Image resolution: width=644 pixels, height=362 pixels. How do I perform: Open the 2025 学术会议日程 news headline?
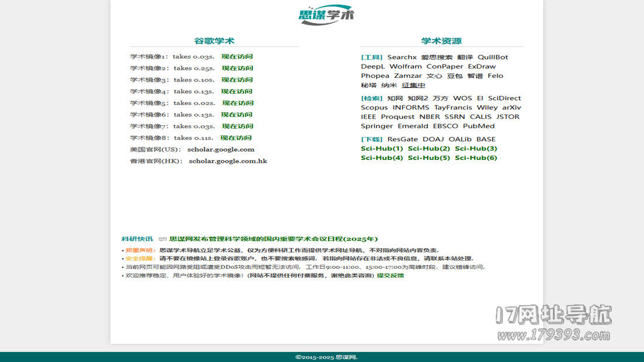pos(273,239)
